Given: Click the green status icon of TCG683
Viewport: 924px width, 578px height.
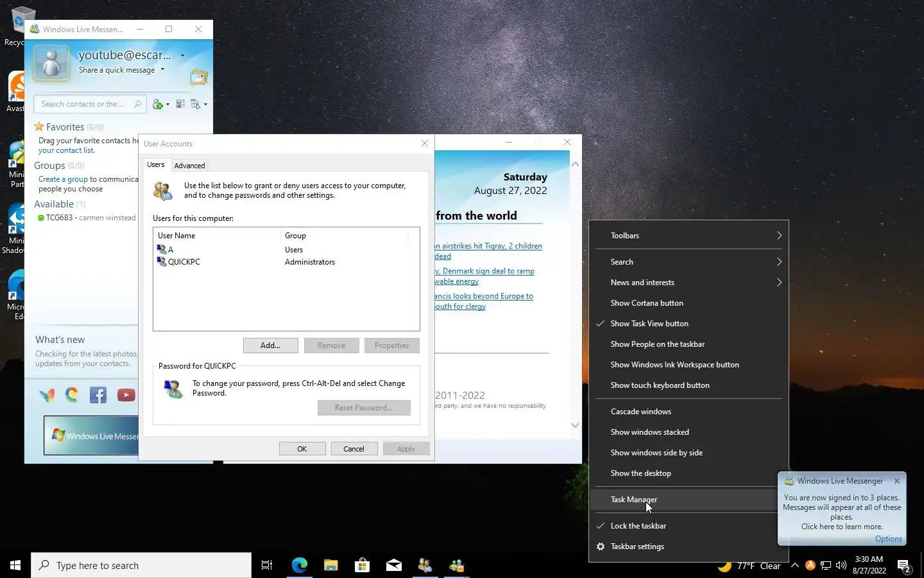Looking at the screenshot, I should [x=41, y=218].
